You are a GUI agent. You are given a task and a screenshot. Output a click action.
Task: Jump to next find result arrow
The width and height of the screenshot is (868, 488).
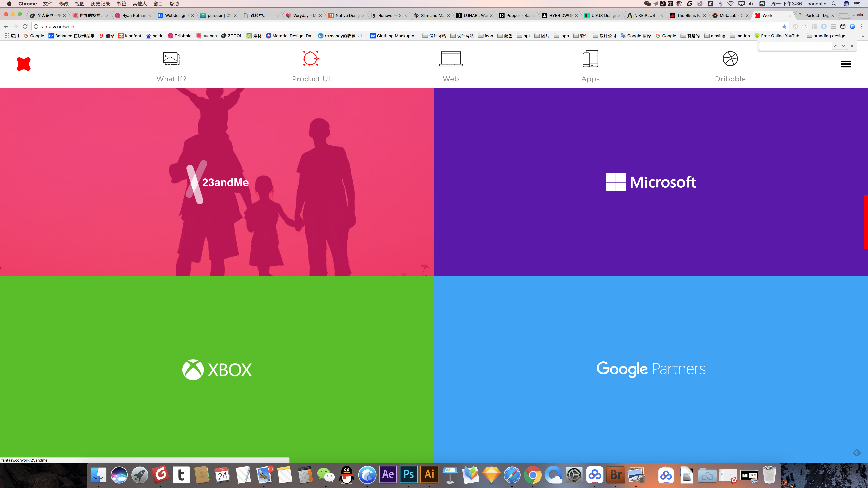[843, 46]
